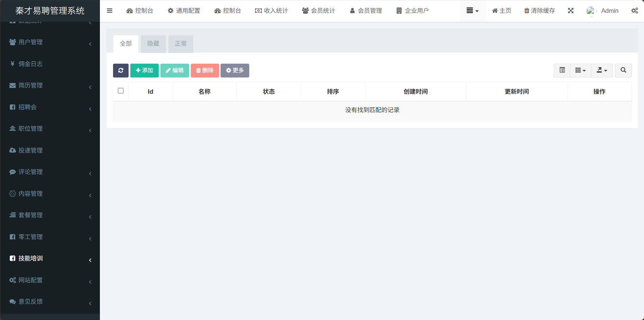Open the table search icon button
The height and width of the screenshot is (320, 644).
(623, 71)
